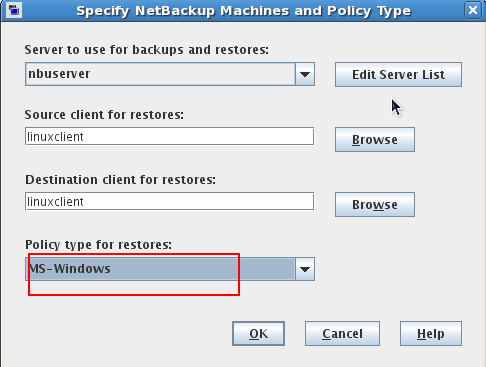Open the policy type dropdown arrow
Viewport: 486px width, 367px height.
(305, 269)
